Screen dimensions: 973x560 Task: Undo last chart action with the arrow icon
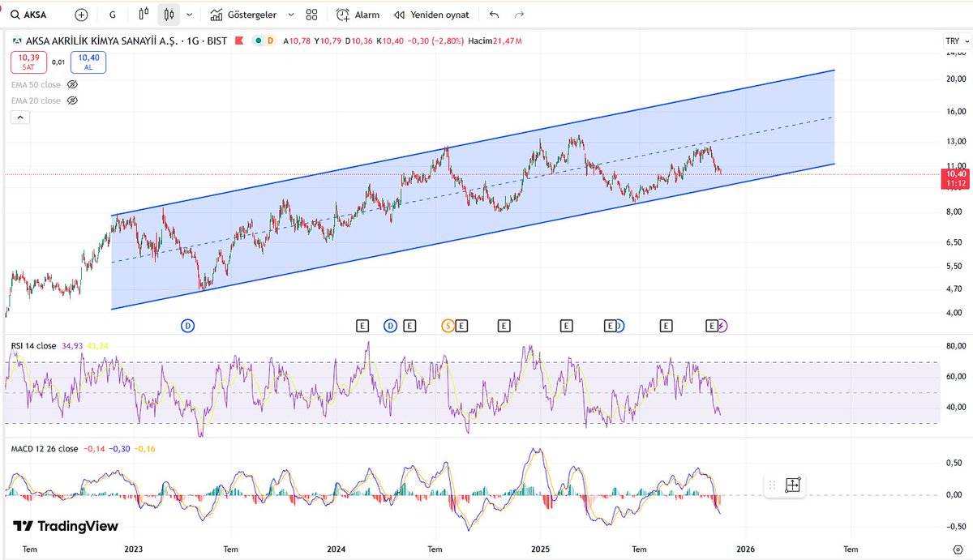pos(494,14)
